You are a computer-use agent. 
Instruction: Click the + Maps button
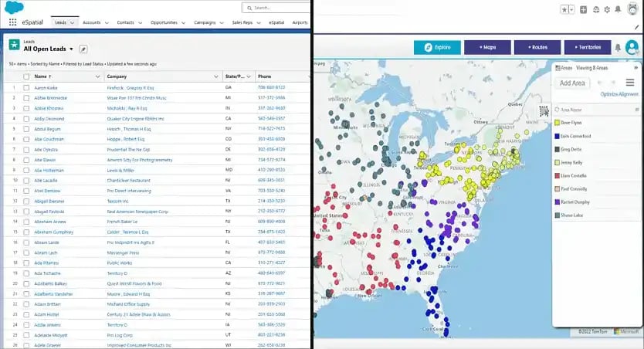pyautogui.click(x=487, y=47)
